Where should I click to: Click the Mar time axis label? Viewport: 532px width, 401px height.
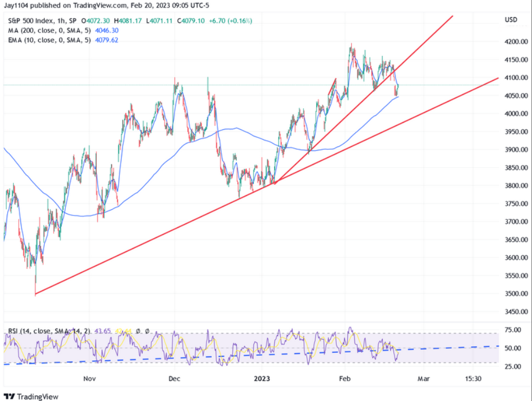click(x=424, y=378)
